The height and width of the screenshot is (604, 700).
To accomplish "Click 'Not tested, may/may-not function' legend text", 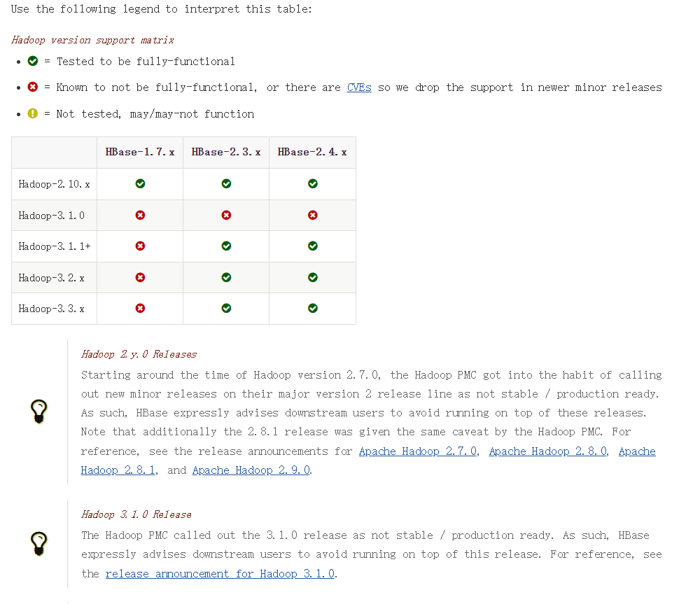I will coord(155,114).
